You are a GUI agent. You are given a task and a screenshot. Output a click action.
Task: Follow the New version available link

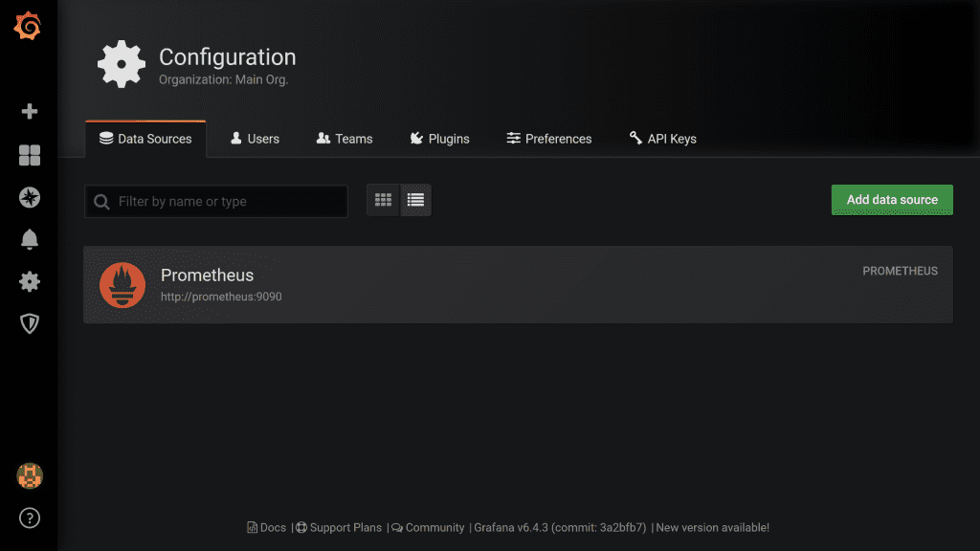pyautogui.click(x=712, y=528)
